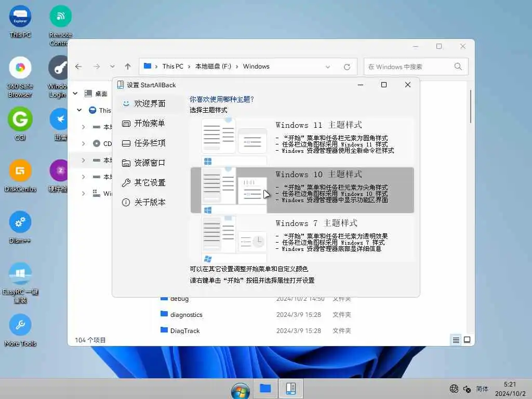Select the diagnostics folder row
Viewport: 532px width, 399px height.
[255, 314]
